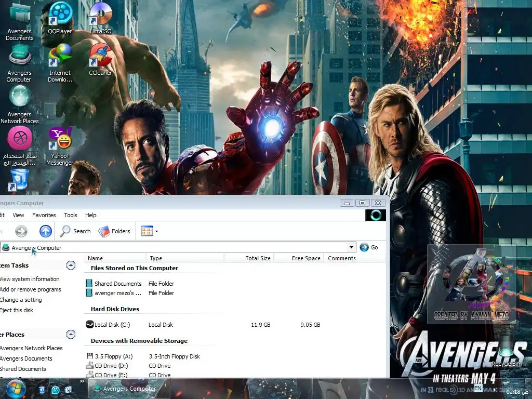Click the recycle bin quick launch icon
This screenshot has width=532, height=399.
tap(42, 390)
